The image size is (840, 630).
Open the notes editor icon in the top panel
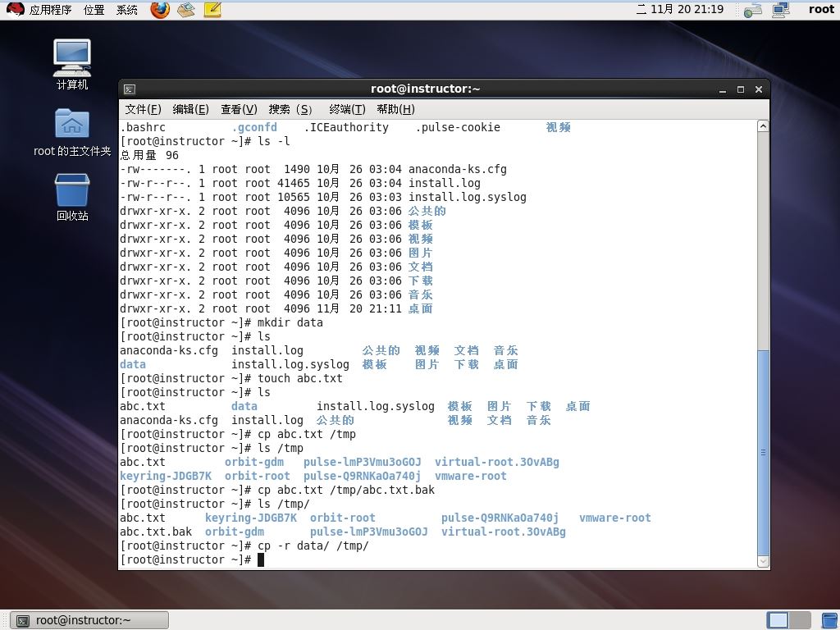212,9
